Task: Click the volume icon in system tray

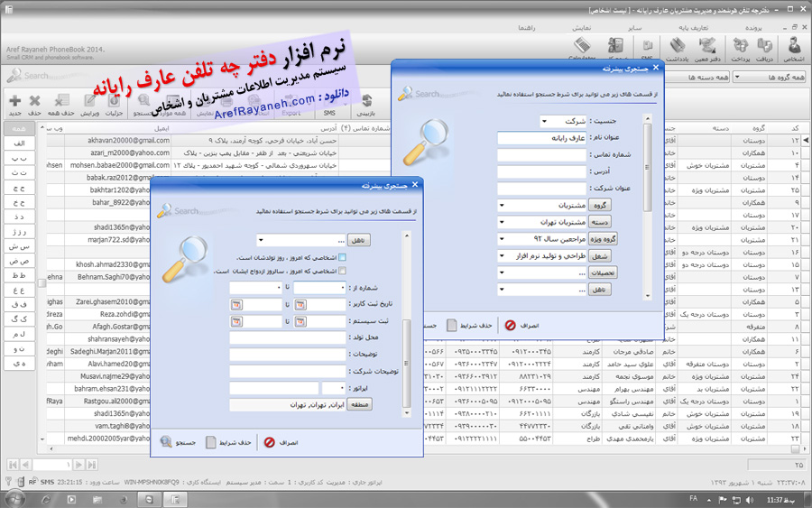Action: 750,500
